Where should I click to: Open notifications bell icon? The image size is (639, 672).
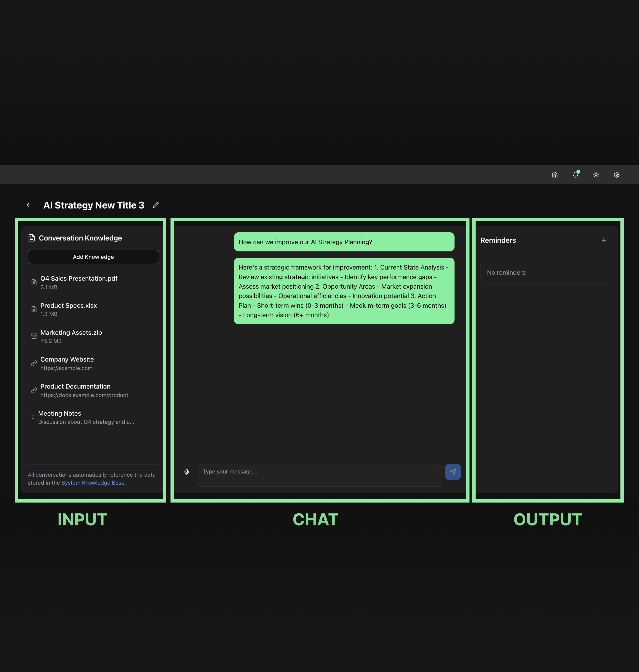pyautogui.click(x=575, y=175)
